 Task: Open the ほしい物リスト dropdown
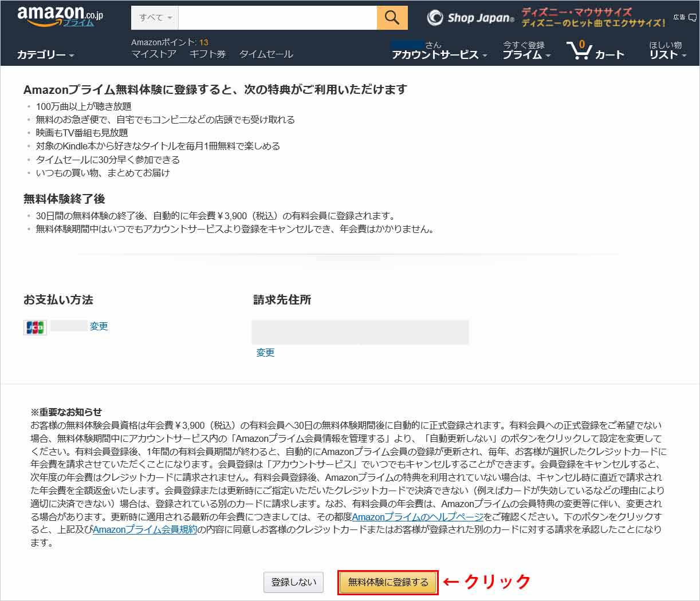tap(668, 51)
